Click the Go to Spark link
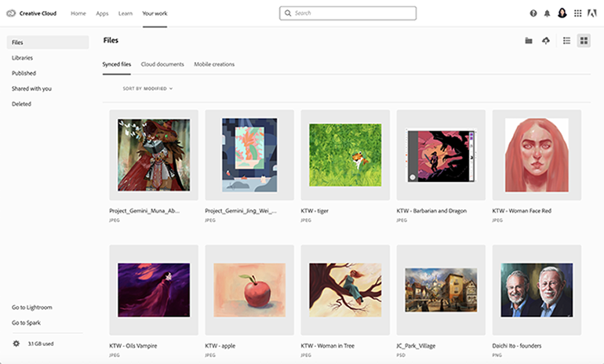The image size is (604, 364). pyautogui.click(x=27, y=322)
